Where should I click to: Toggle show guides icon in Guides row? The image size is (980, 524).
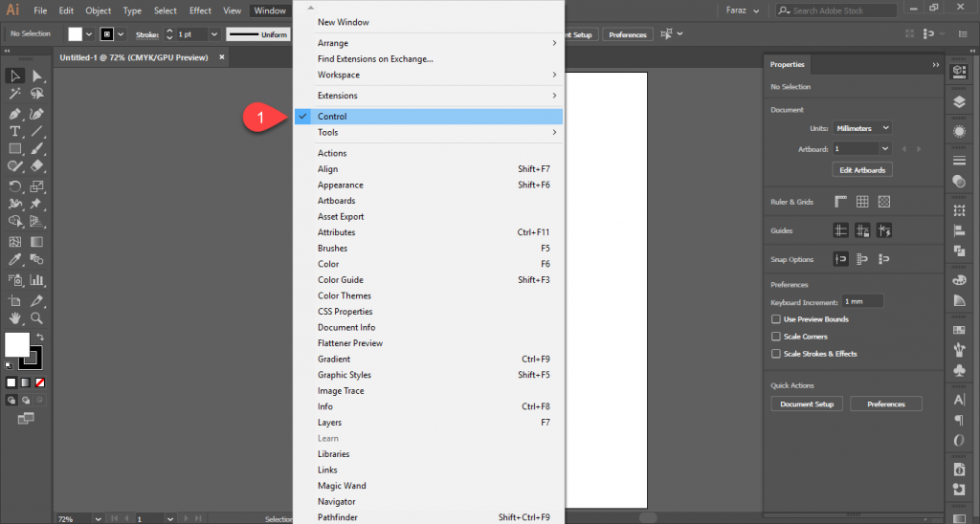(x=840, y=230)
